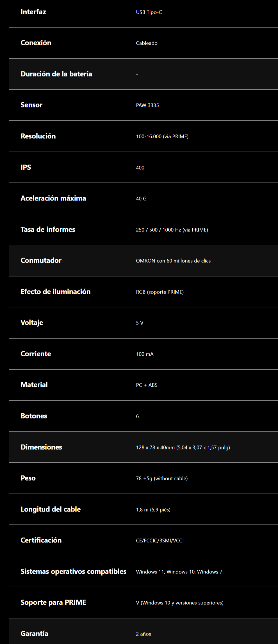278x644 pixels.
Task: Select the IPS specification label
Action: 26,167
